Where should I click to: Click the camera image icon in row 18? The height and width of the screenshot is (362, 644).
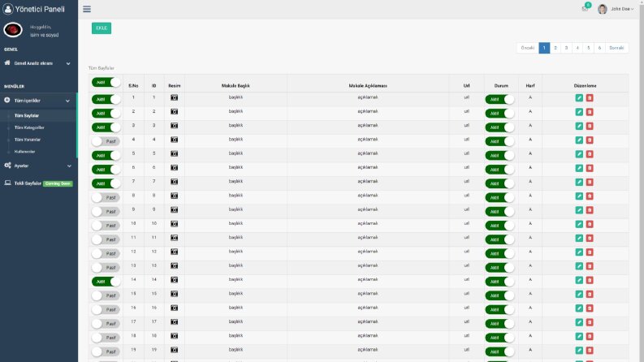pyautogui.click(x=174, y=336)
